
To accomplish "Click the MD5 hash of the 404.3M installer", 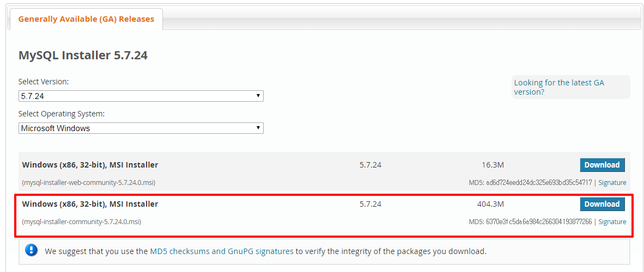I will click(539, 221).
